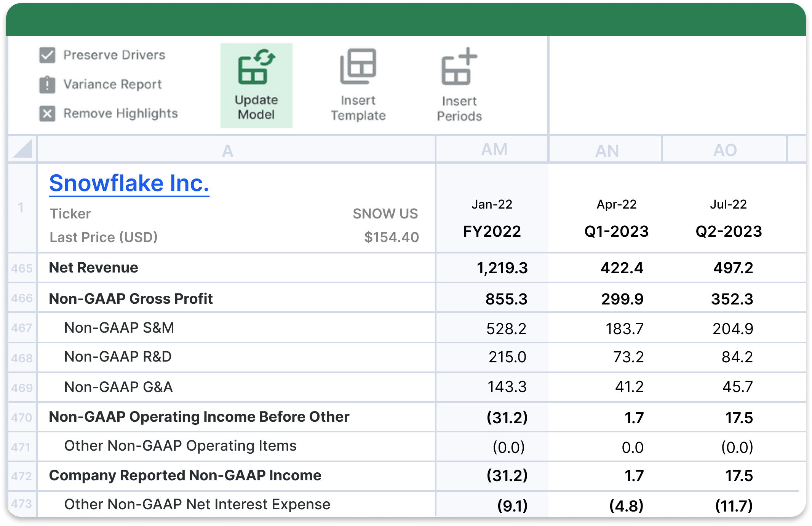Select all cells with corner triangle
This screenshot has width=812, height=526.
22,149
